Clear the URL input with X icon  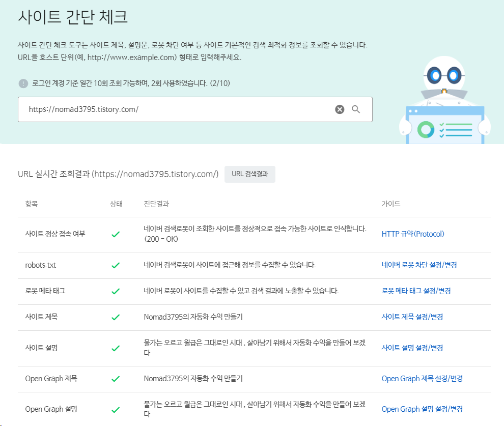pos(340,109)
